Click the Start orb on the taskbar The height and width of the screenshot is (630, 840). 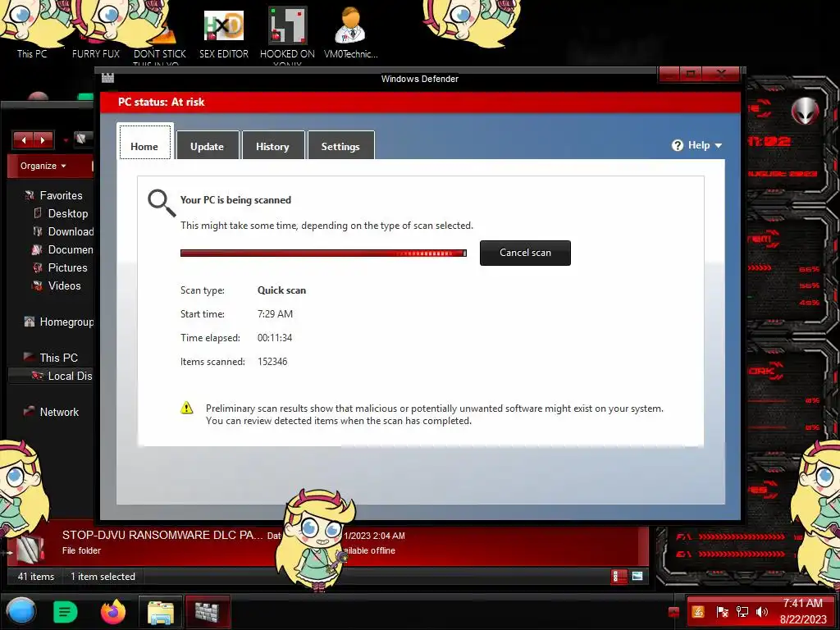(x=21, y=611)
